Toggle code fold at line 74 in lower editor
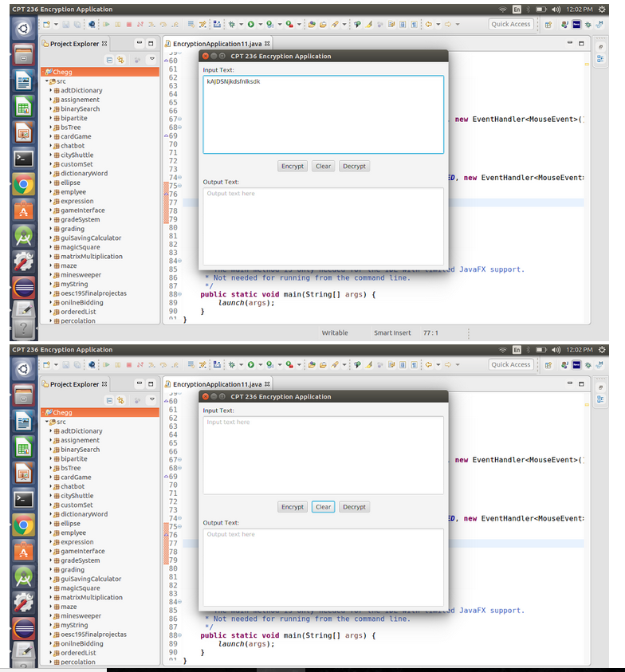Viewport: 625px width, 672px height. point(179,518)
